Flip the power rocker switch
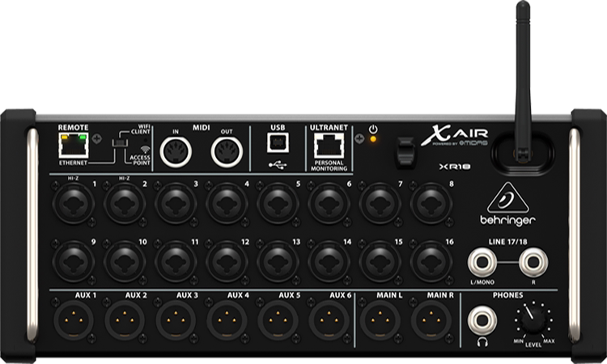This screenshot has width=607, height=364. pyautogui.click(x=405, y=152)
